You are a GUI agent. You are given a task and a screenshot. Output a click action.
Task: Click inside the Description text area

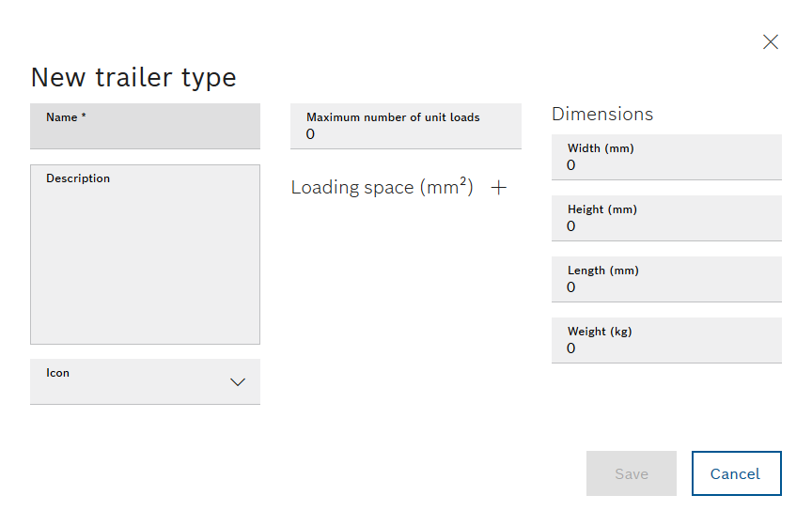click(x=145, y=255)
